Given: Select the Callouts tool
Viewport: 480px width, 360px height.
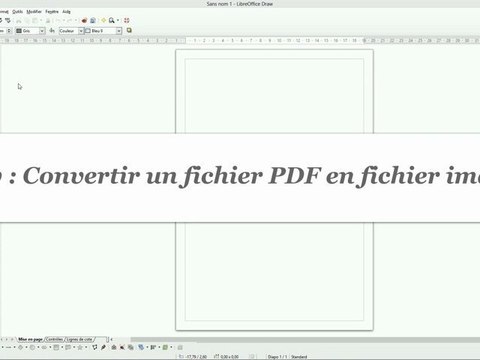Looking at the screenshot, I should pos(68,347).
